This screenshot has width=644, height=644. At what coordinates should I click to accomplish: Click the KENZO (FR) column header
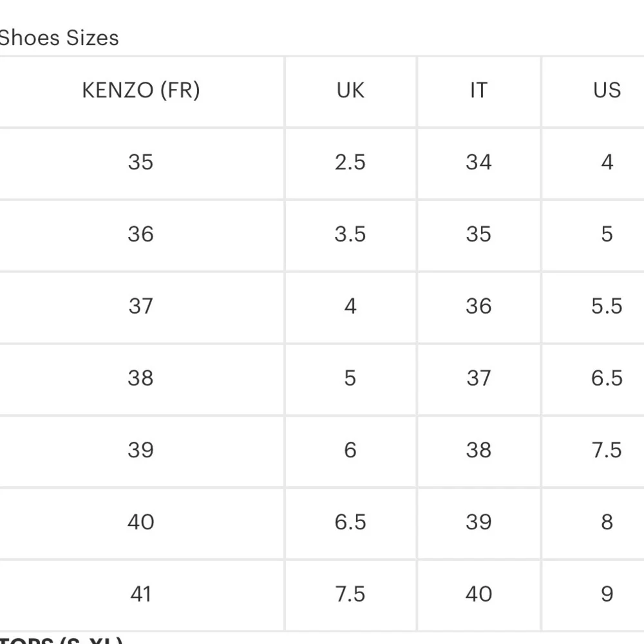point(141,90)
